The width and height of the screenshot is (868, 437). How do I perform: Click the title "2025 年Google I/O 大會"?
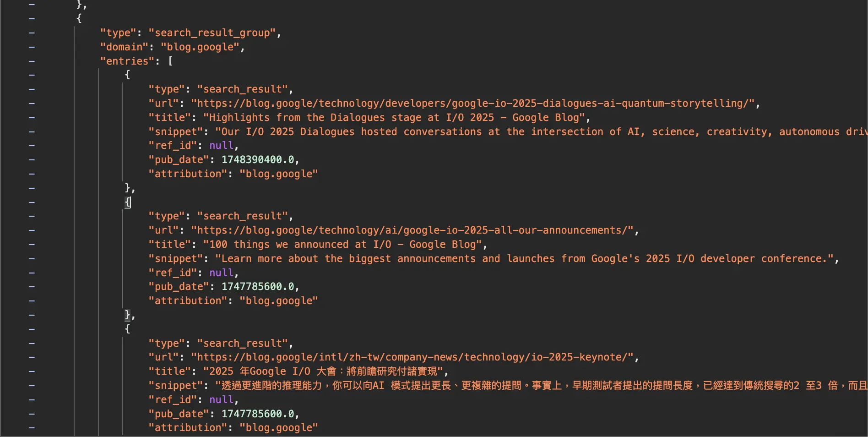(323, 371)
